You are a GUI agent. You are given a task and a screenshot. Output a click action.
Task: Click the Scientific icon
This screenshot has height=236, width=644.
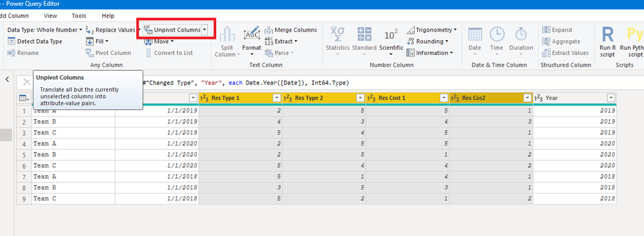391,34
